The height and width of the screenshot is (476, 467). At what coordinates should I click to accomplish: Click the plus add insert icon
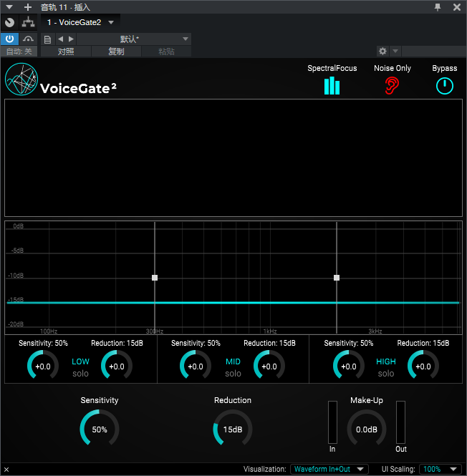[x=28, y=7]
